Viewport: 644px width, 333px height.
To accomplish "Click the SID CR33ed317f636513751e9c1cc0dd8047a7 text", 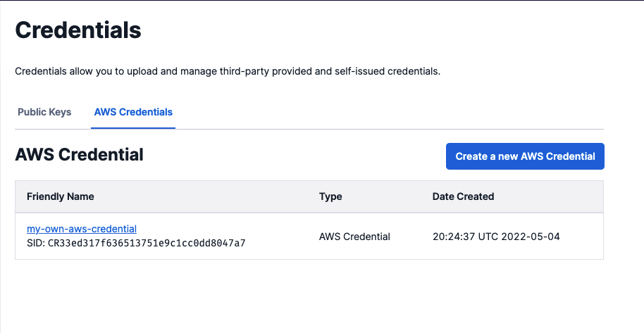I will pos(136,243).
